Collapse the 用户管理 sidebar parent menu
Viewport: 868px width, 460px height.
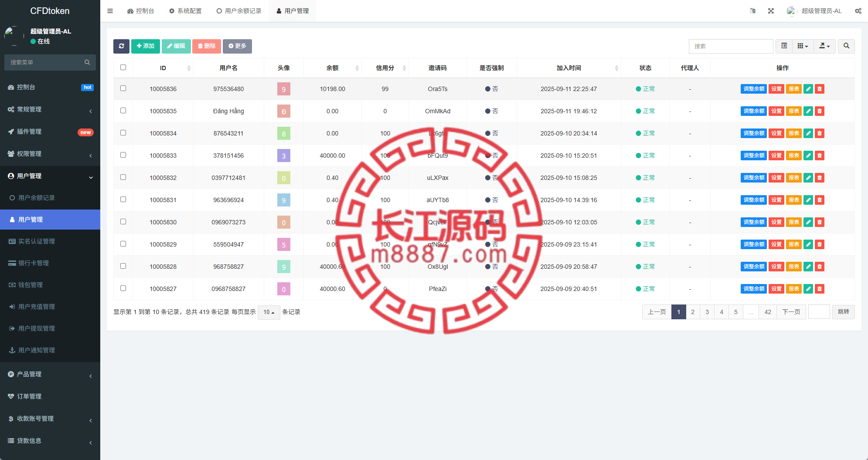pos(50,176)
